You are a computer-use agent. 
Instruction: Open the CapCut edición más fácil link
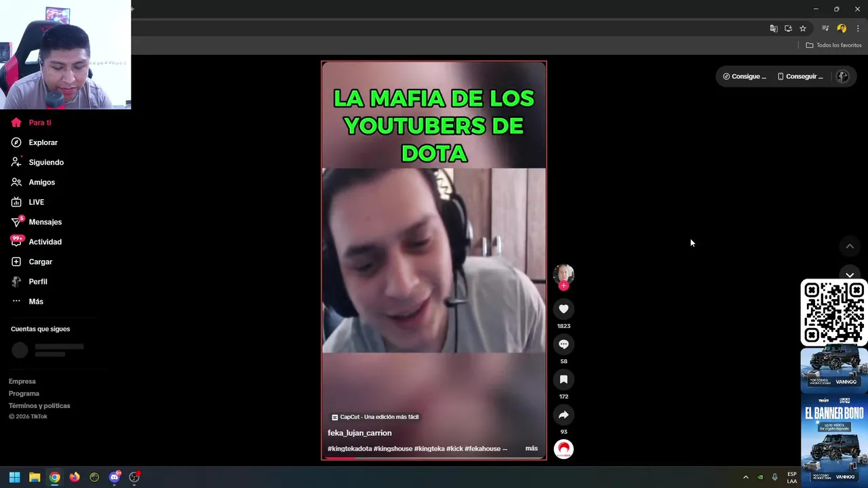[x=375, y=418]
